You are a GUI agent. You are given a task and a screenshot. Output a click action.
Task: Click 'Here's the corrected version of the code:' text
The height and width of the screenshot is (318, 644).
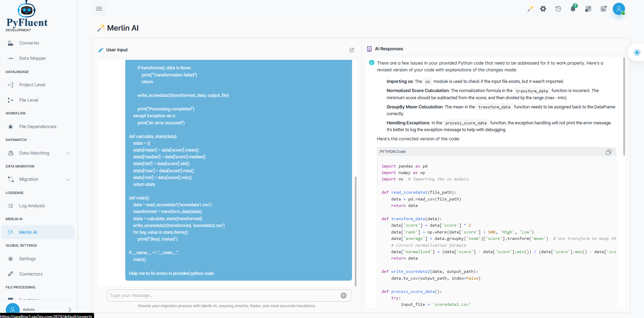click(x=418, y=139)
